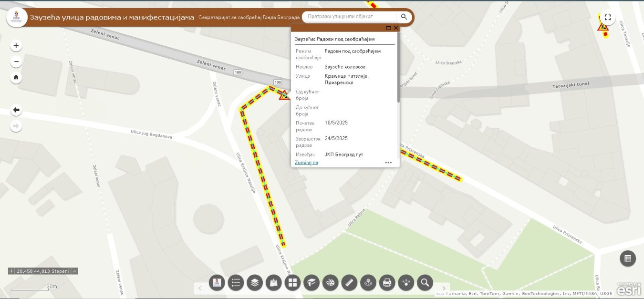Open the draw palette widget
The width and height of the screenshot is (644, 299).
coord(330,283)
